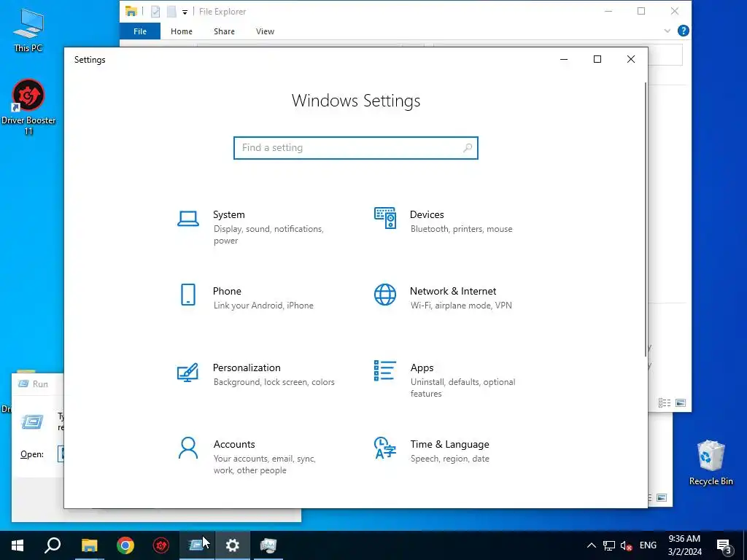The height and width of the screenshot is (560, 747).
Task: Open the System category link
Action: click(228, 215)
